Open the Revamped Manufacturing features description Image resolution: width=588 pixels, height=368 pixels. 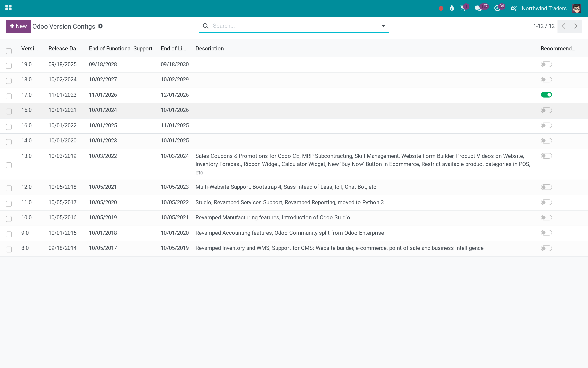[273, 217]
